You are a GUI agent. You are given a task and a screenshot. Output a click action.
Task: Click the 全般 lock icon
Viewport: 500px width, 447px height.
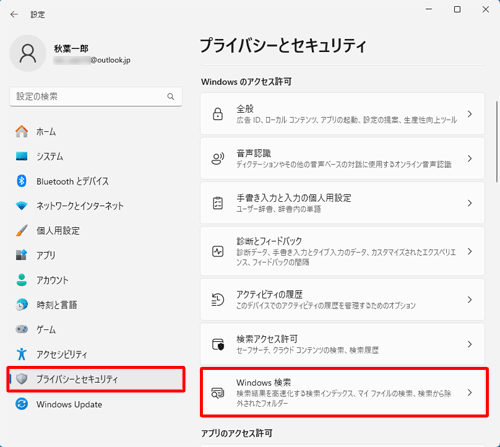pyautogui.click(x=218, y=114)
